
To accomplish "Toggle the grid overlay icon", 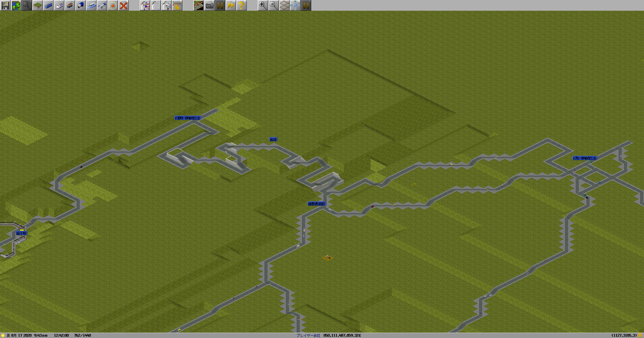I will (284, 5).
